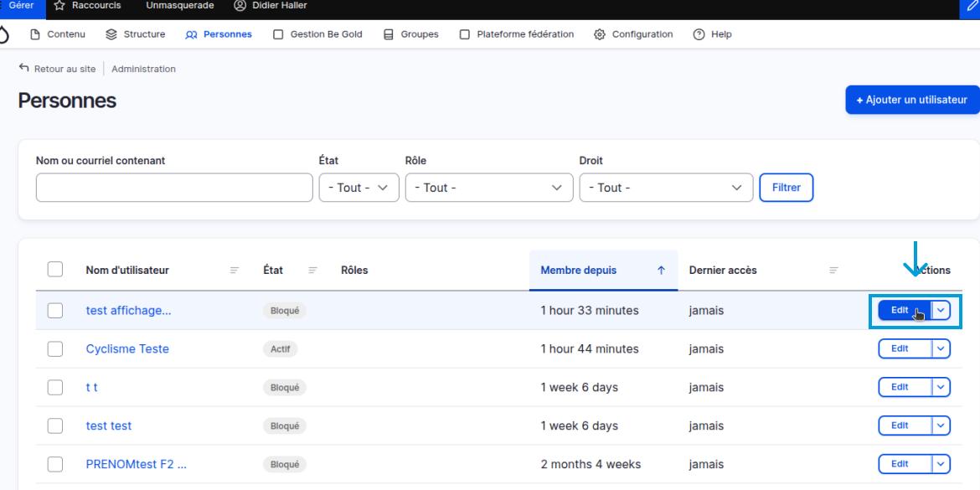This screenshot has height=490, width=980.
Task: Select the checkbox for test affichage row
Action: [55, 311]
